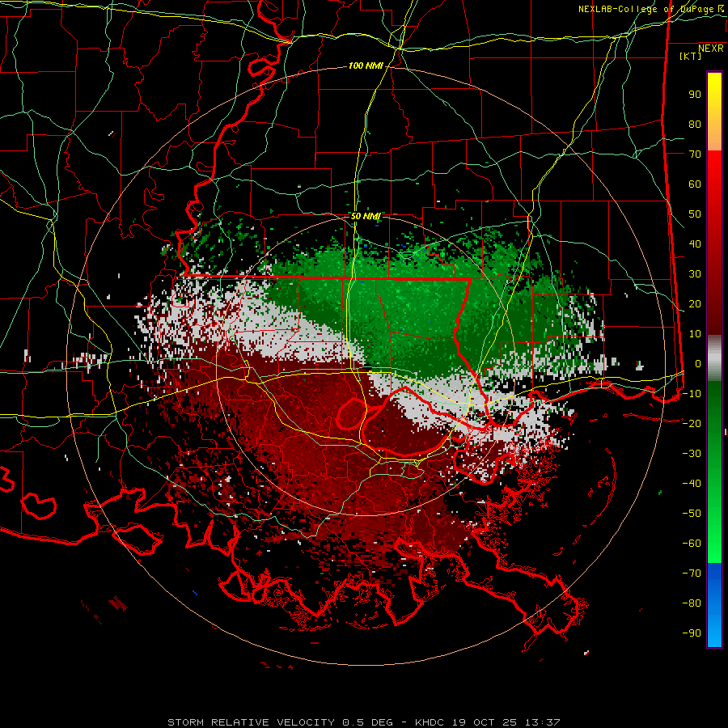Image resolution: width=728 pixels, height=728 pixels.
Task: Click the -80 value on color scale
Action: 692,603
